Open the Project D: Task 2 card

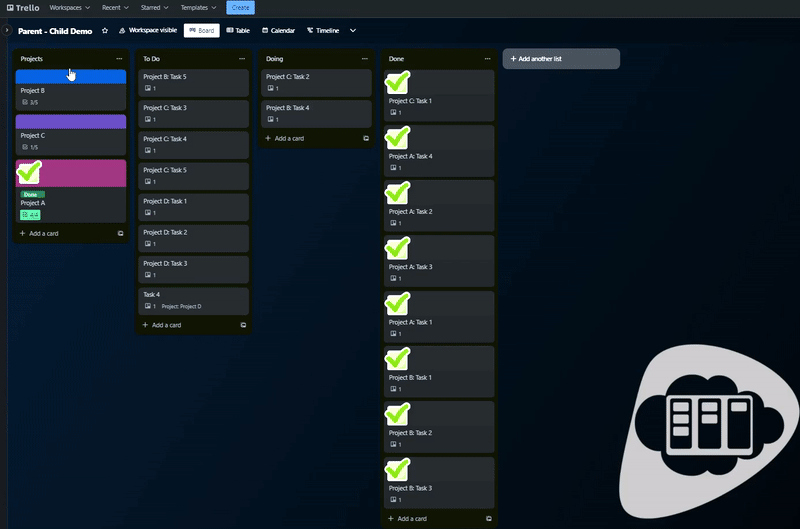coord(193,232)
